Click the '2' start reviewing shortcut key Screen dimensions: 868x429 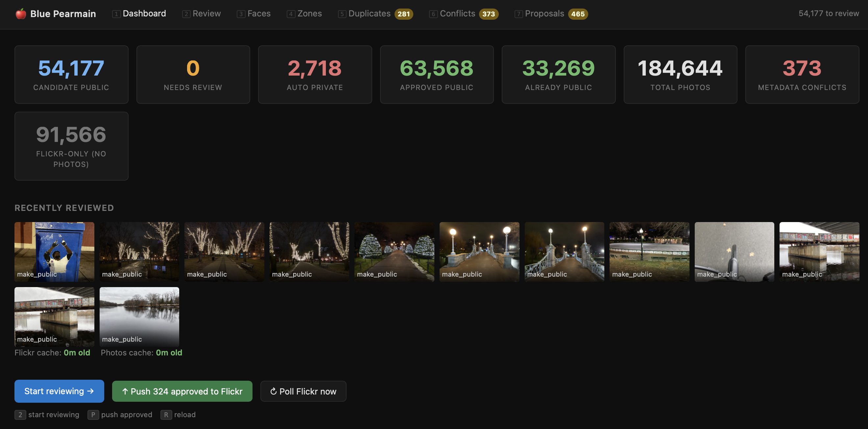click(x=20, y=415)
